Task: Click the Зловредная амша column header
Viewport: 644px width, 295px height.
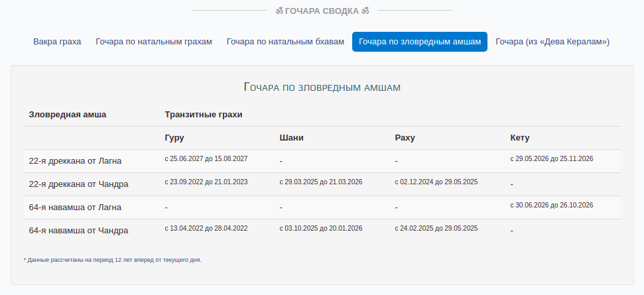Action: 68,115
